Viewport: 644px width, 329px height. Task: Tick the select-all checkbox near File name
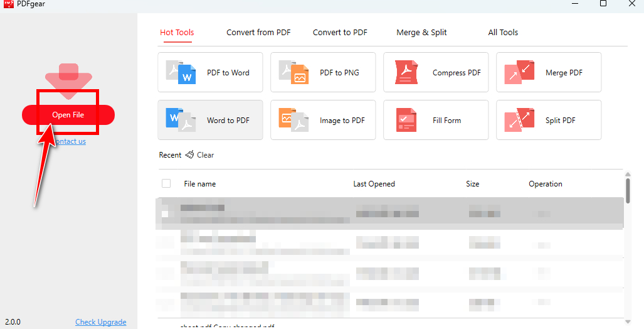click(166, 183)
